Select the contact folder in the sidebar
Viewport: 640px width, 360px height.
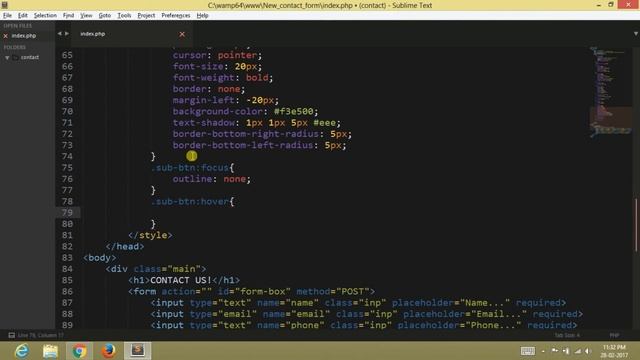coord(29,58)
